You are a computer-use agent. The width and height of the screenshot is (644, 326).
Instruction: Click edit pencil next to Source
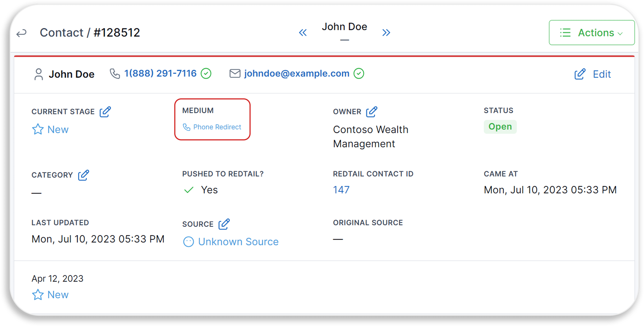coord(224,224)
